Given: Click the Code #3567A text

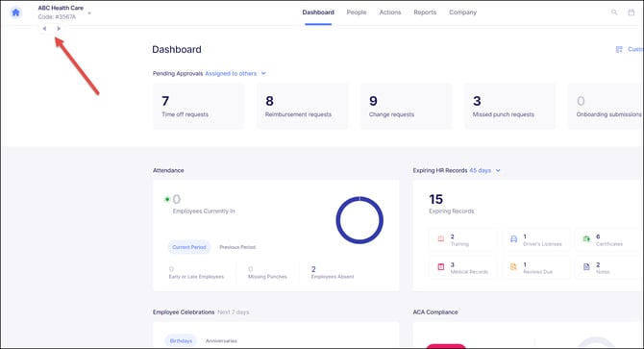Looking at the screenshot, I should [x=57, y=17].
